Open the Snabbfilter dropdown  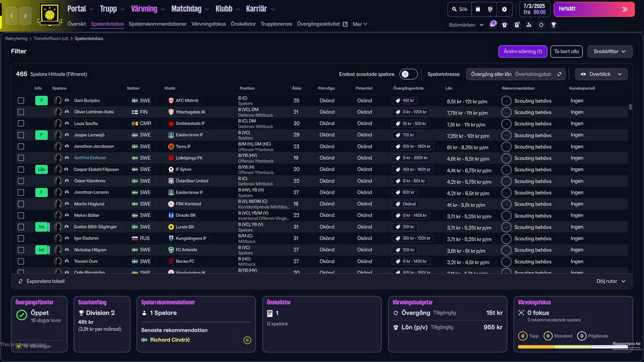[609, 51]
